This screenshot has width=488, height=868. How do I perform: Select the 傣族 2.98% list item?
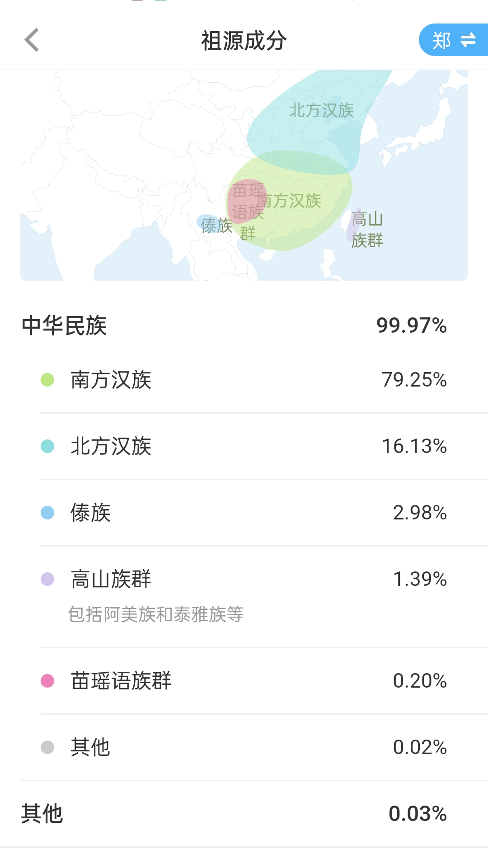click(x=244, y=513)
